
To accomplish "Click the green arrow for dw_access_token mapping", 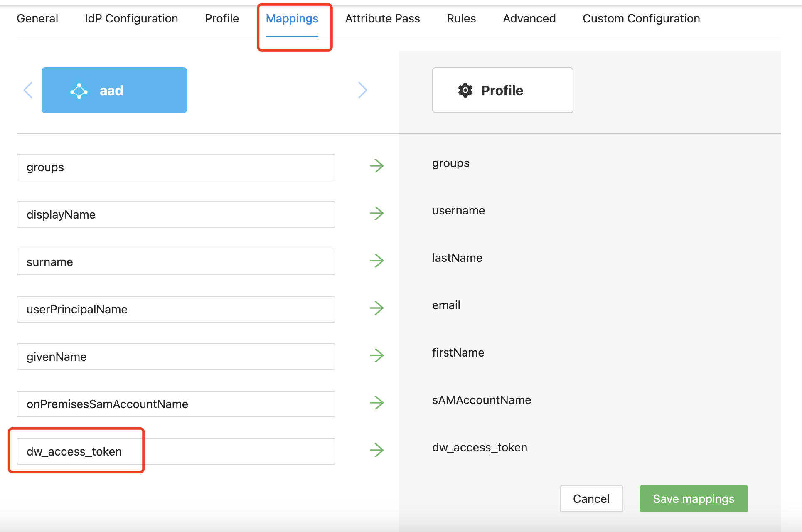I will 377,450.
